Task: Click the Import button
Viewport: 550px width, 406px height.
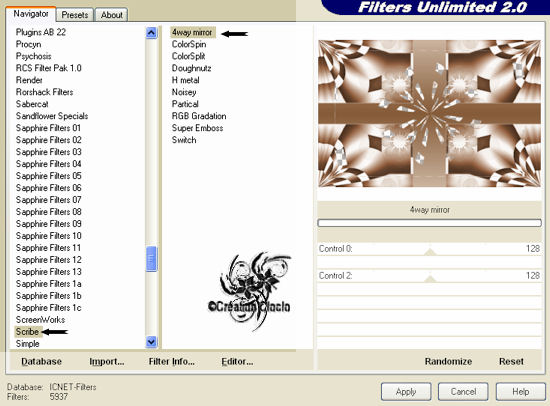Action: coord(107,361)
